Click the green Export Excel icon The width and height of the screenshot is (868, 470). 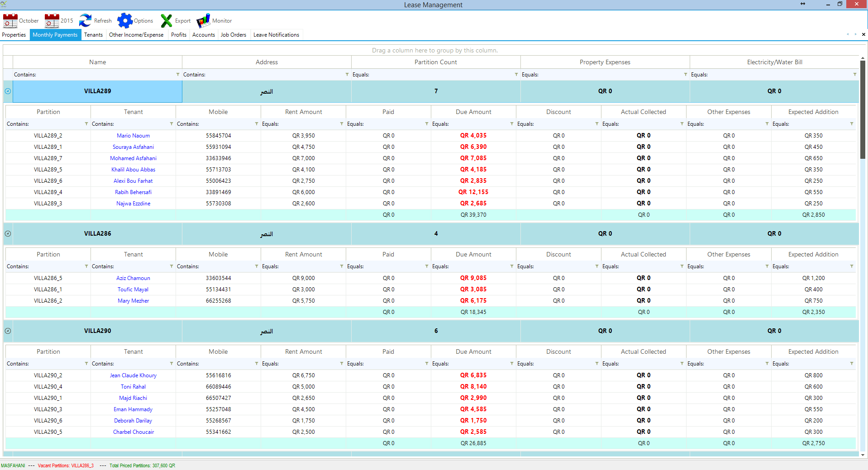click(167, 21)
